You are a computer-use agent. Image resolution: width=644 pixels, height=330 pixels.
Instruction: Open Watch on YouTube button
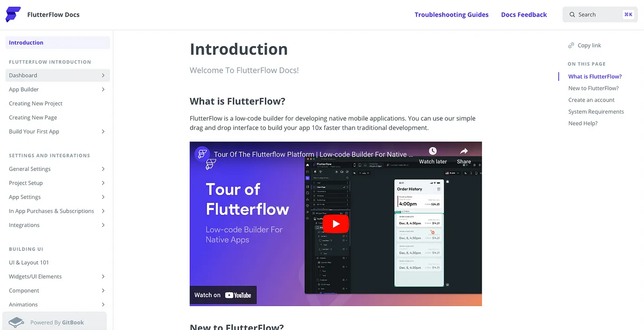click(223, 295)
